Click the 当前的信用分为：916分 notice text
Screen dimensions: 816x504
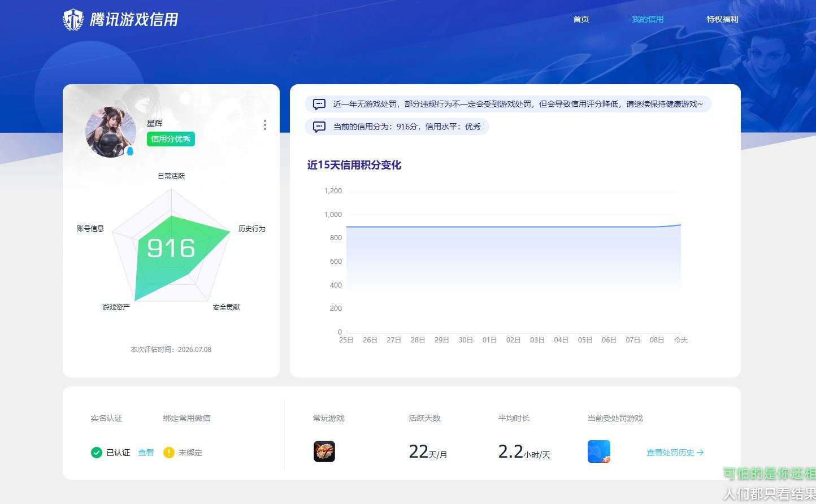click(x=407, y=127)
